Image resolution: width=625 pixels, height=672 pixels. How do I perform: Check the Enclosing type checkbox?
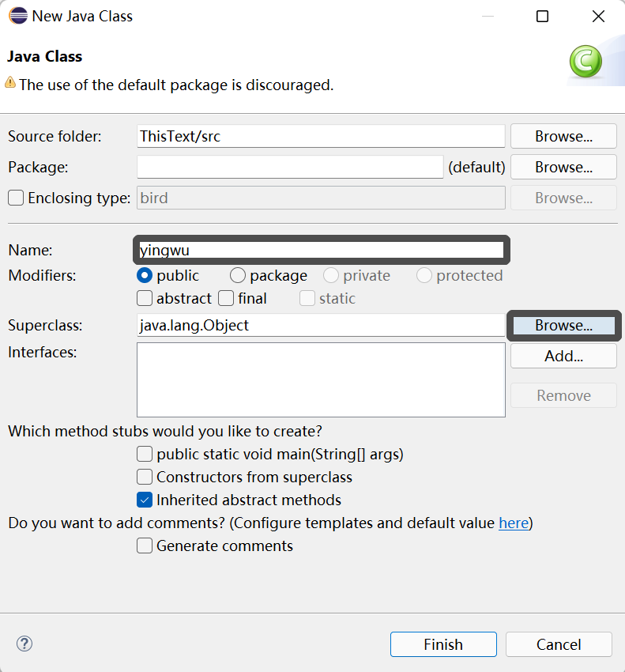(x=14, y=198)
